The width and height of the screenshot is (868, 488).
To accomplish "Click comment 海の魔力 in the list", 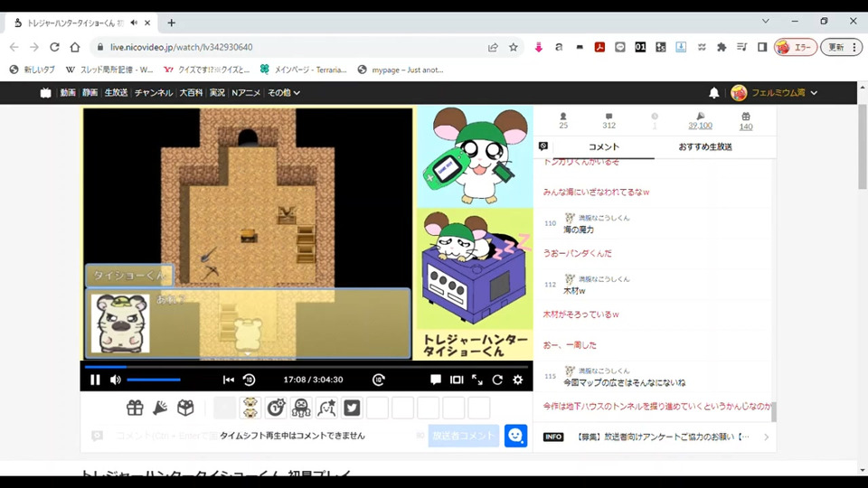I will tap(579, 229).
